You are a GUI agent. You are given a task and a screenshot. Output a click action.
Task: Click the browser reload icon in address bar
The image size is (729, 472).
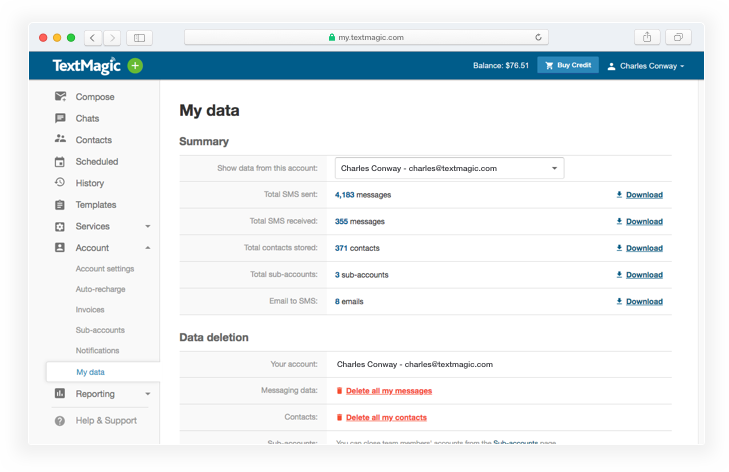pos(538,37)
